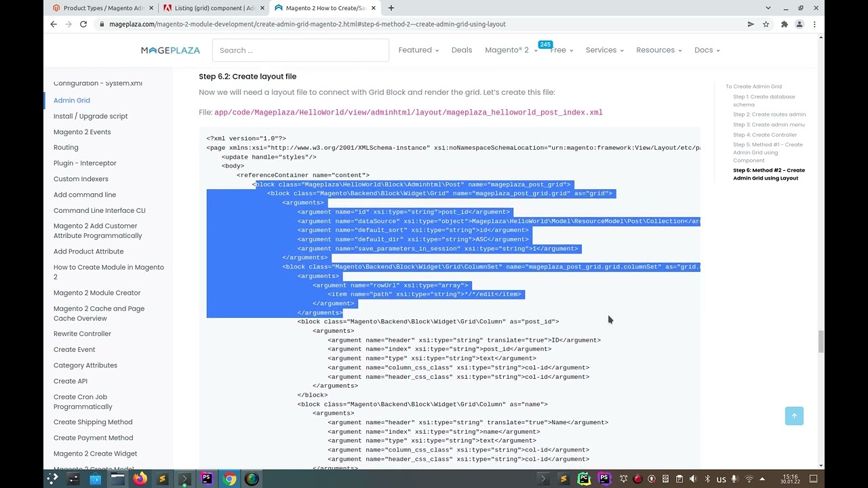The width and height of the screenshot is (868, 488).
Task: Go back with the browser back arrow
Action: coord(54,24)
